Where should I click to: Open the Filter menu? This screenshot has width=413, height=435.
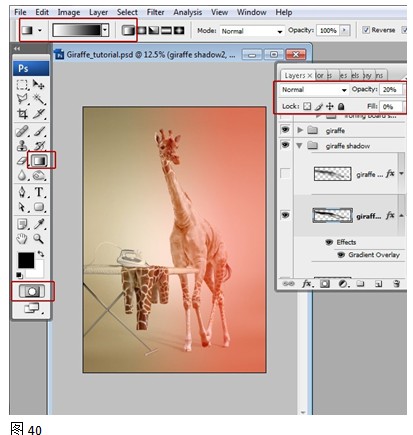click(155, 12)
